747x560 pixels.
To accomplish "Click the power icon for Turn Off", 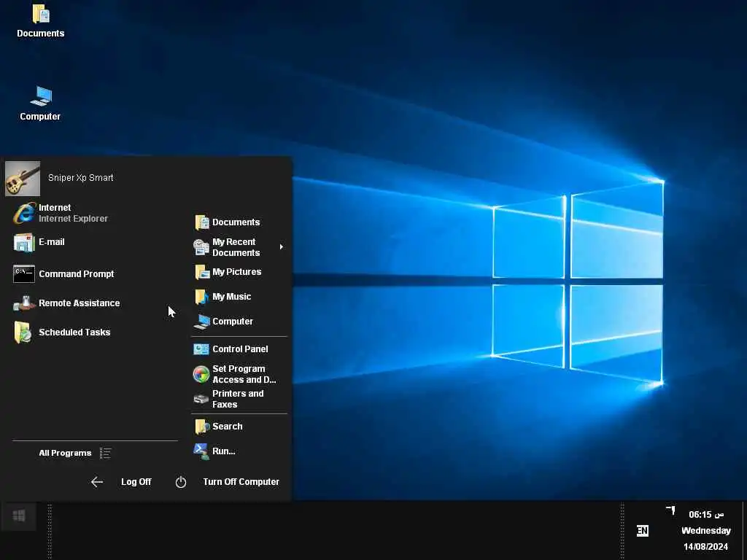I will point(181,482).
